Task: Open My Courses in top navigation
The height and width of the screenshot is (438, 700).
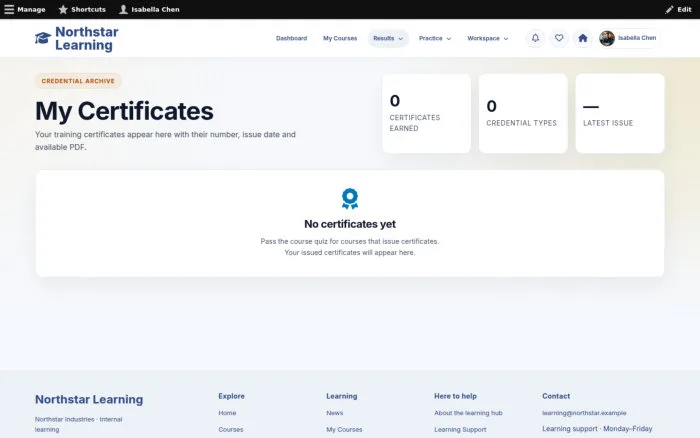Action: pos(340,38)
